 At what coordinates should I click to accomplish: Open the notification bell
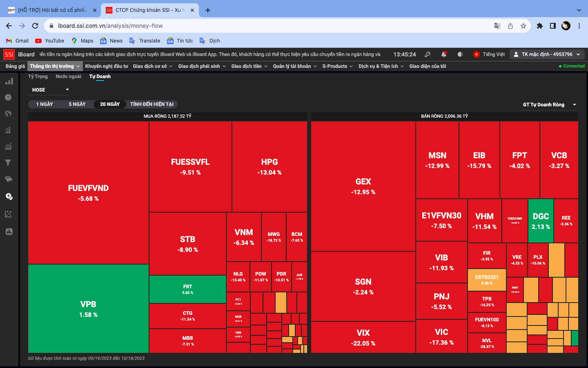coord(444,54)
